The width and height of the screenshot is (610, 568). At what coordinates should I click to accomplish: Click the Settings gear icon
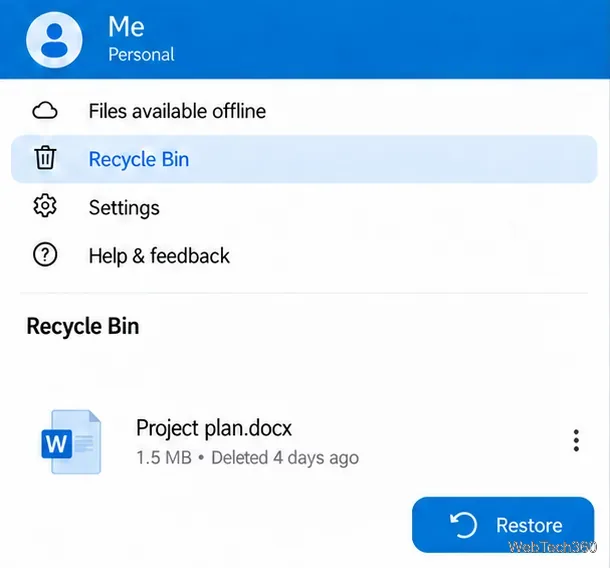[x=45, y=206]
